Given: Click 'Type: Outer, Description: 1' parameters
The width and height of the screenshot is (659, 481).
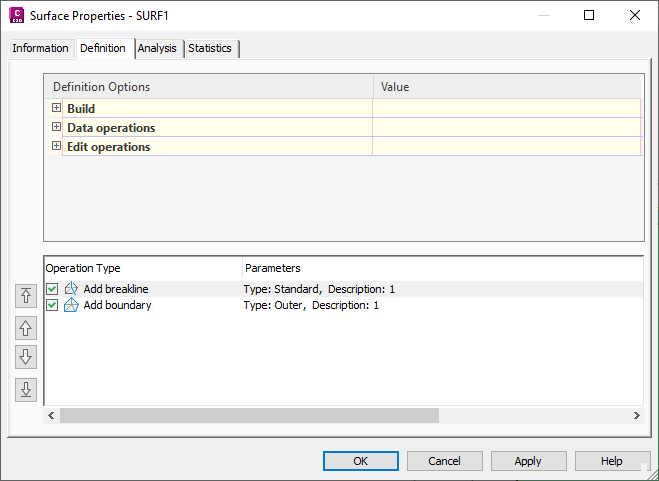Looking at the screenshot, I should (x=311, y=305).
